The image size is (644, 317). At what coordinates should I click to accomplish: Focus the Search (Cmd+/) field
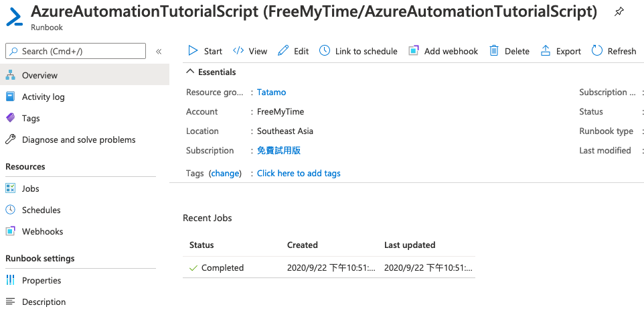76,51
